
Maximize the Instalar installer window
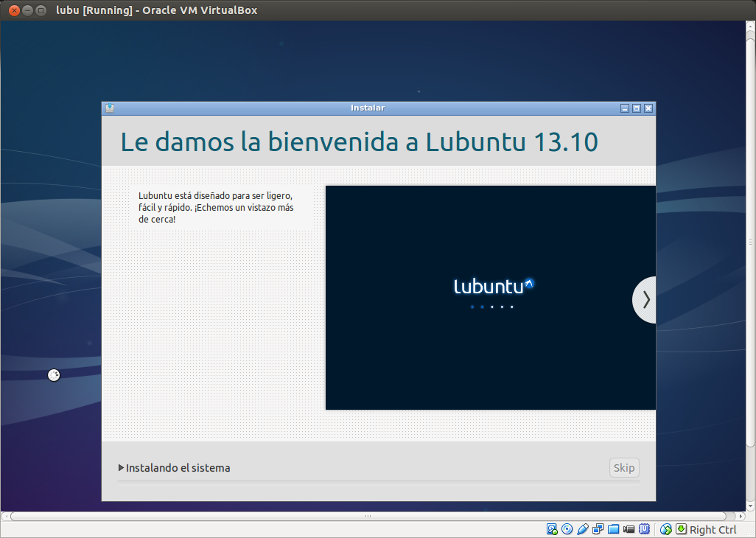coord(637,108)
